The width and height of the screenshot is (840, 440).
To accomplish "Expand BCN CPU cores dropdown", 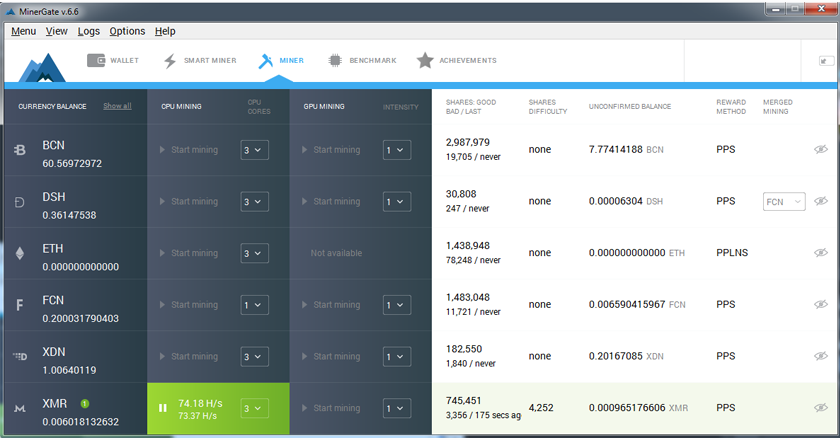I will [254, 150].
